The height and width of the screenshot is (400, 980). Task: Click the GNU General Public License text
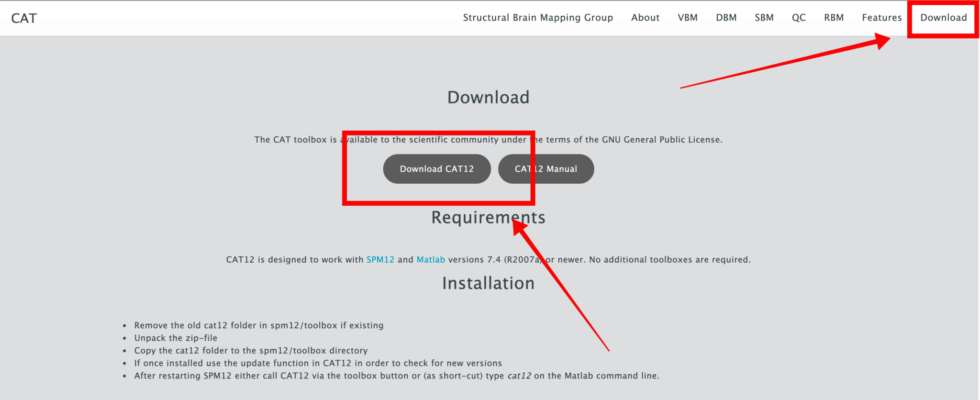662,140
